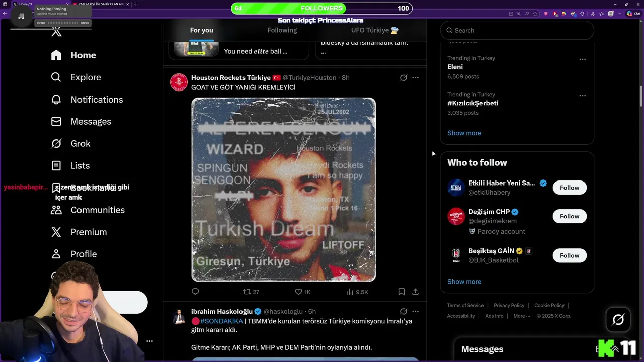Open the #SONDAKİKA hashtag link
The height and width of the screenshot is (362, 644).
pyautogui.click(x=221, y=321)
